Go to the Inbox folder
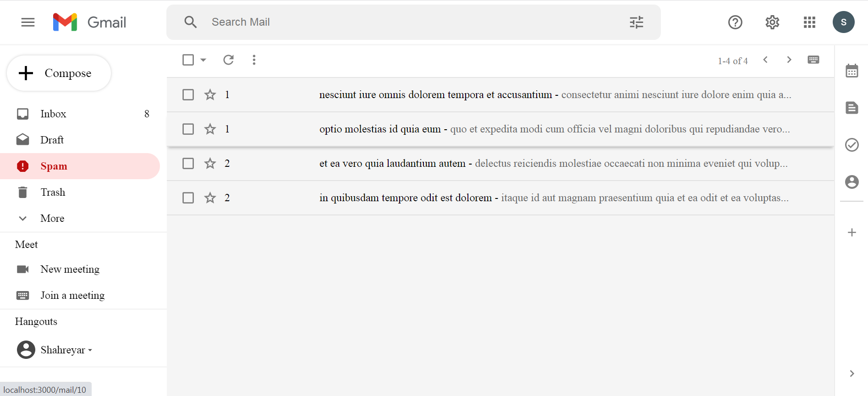This screenshot has height=396, width=868. pos(53,114)
